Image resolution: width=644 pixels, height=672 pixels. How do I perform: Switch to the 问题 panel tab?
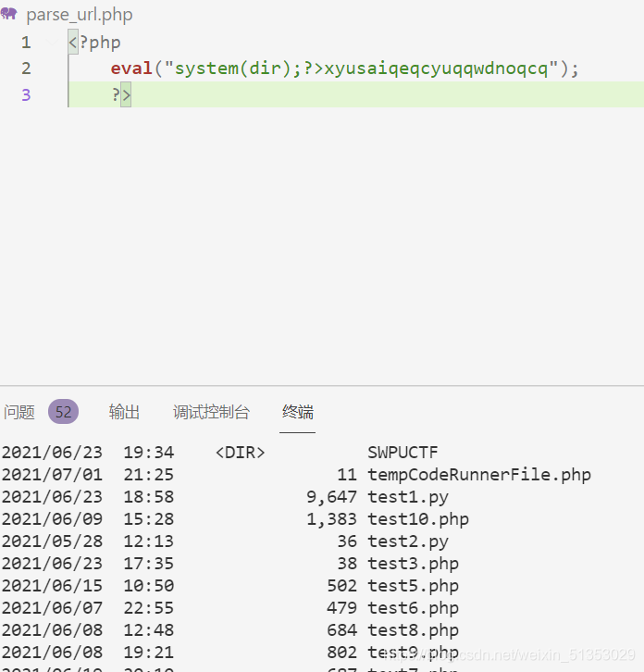pyautogui.click(x=19, y=412)
